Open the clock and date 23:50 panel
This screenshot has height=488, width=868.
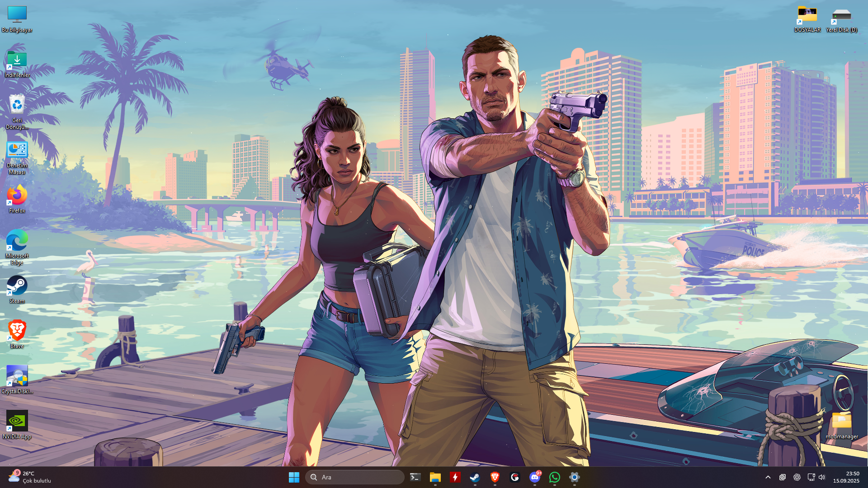[846, 477]
